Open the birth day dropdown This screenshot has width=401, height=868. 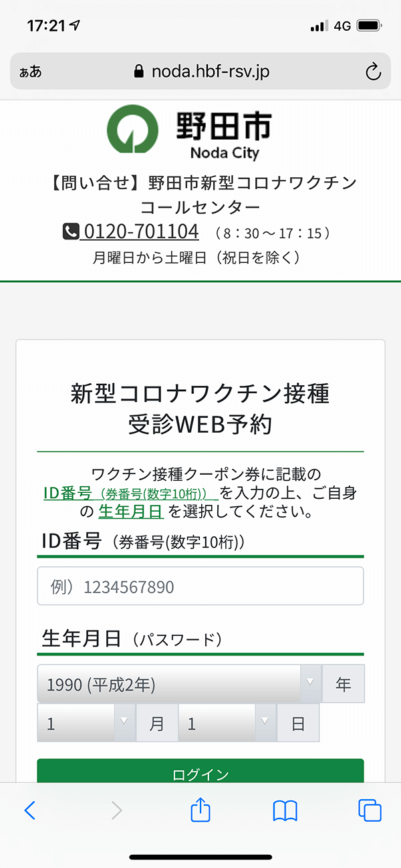227,723
